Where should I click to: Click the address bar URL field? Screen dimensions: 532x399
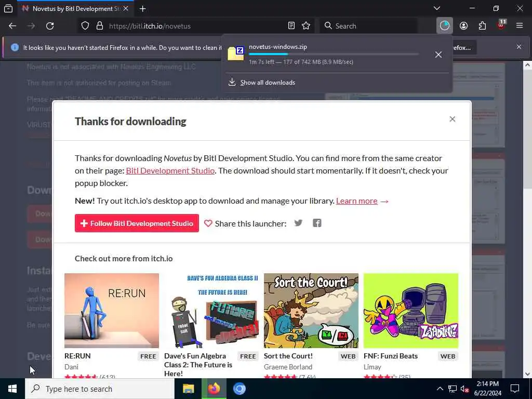(x=197, y=26)
